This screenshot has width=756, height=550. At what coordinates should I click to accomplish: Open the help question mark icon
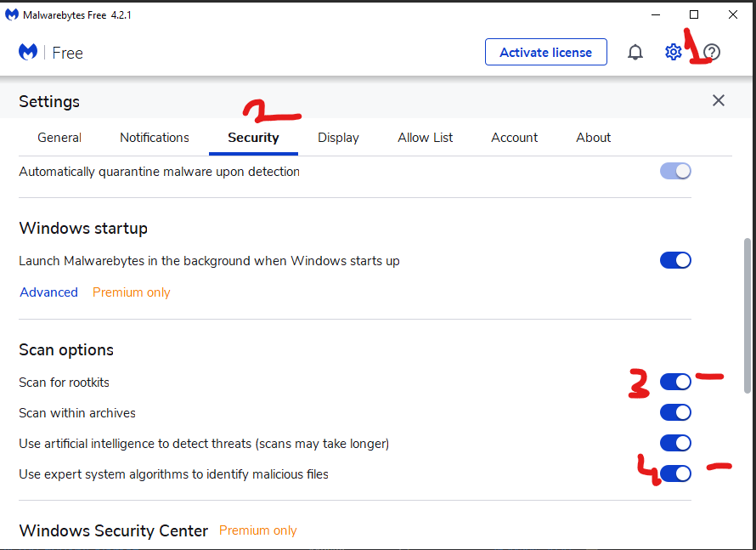pos(712,52)
